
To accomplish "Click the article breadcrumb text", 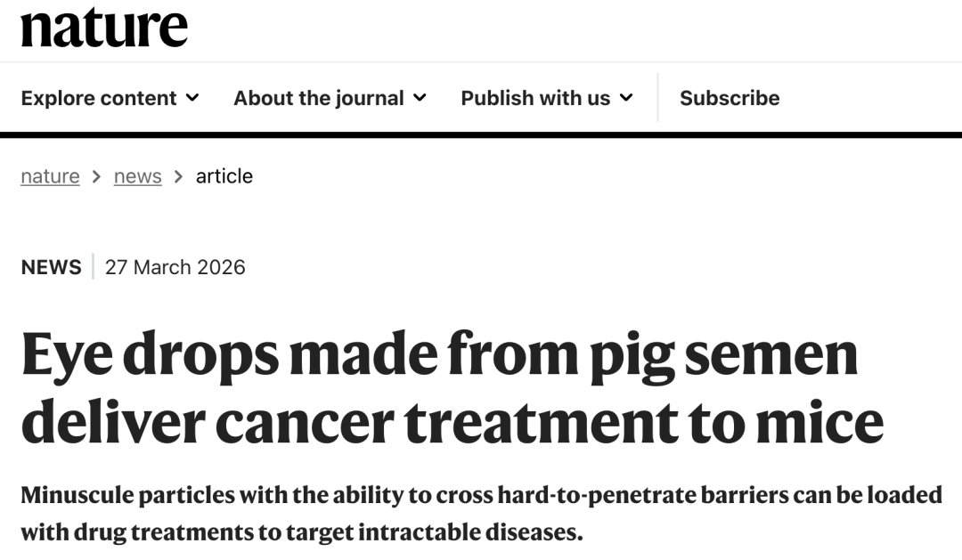I will 224,176.
